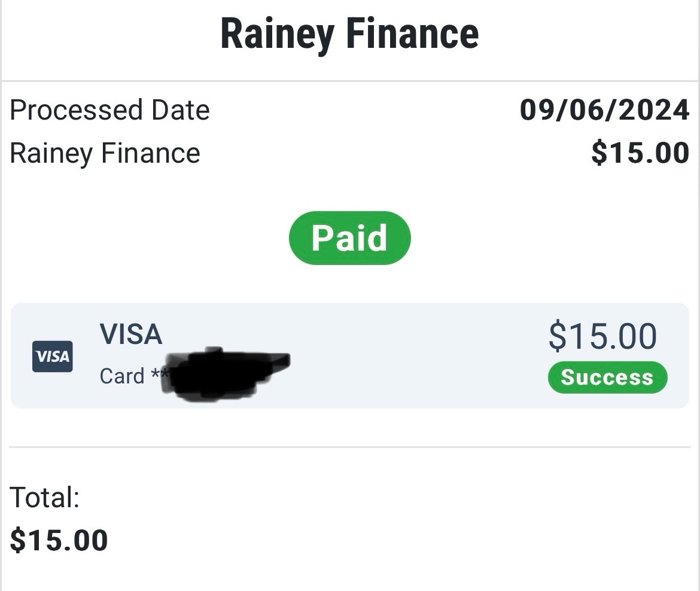Tap the divider line above Total
700x591 pixels.
click(349, 447)
